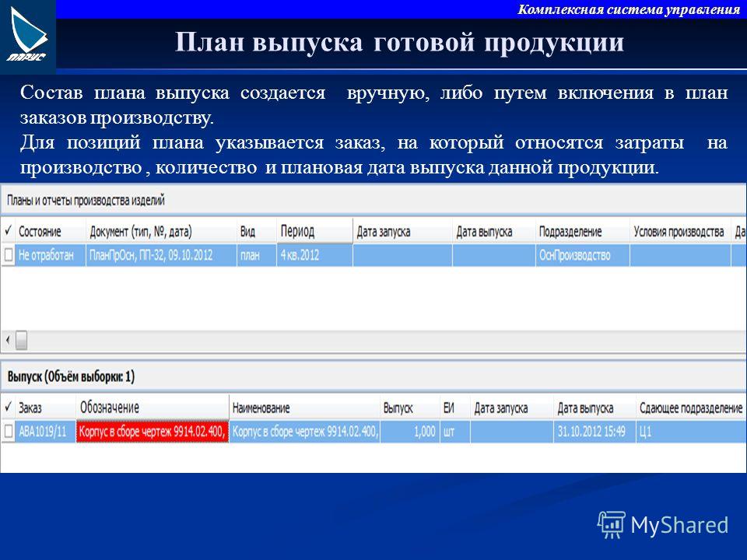The width and height of the screenshot is (747, 560).
Task: Click Дата выпуска header in the upper table
Action: 494,232
